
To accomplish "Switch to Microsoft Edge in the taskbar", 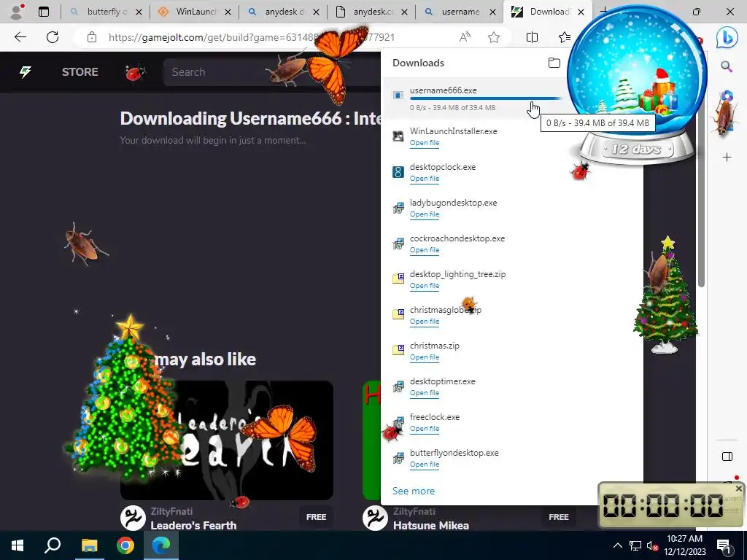I will 161,545.
